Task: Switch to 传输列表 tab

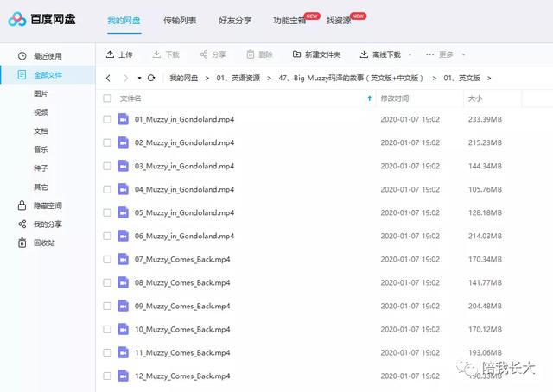Action: coord(180,21)
